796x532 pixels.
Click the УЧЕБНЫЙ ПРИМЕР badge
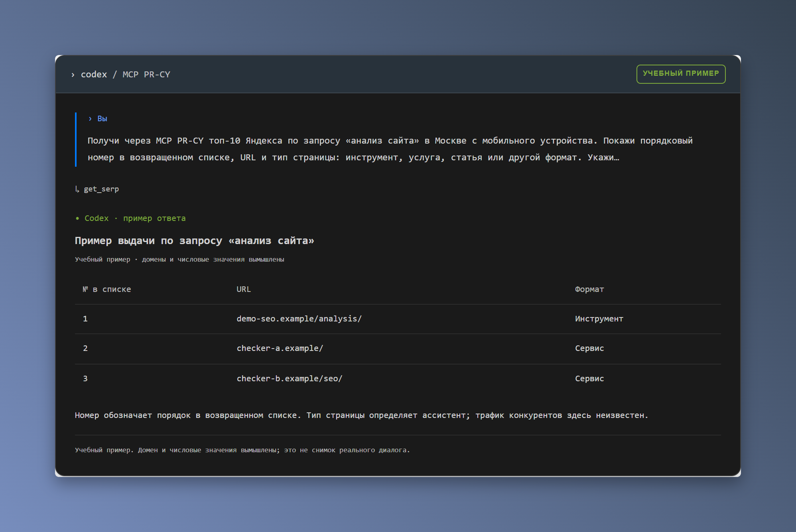(x=681, y=74)
